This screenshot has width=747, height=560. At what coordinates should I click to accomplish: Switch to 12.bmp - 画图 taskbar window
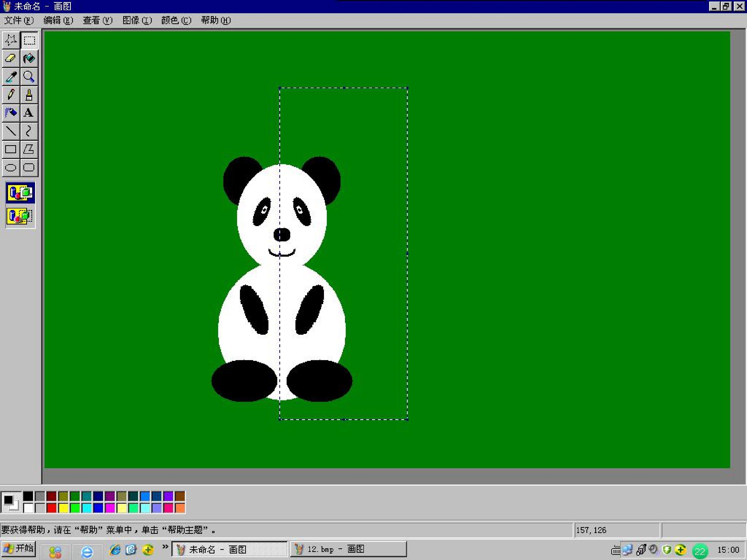pyautogui.click(x=349, y=549)
